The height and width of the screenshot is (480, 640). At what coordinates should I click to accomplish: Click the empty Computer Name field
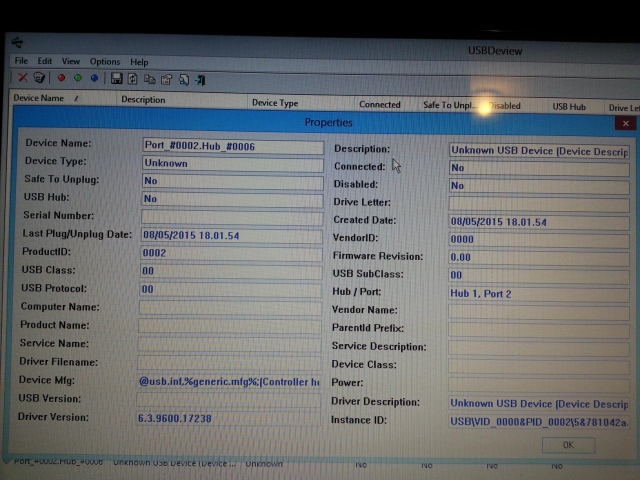[230, 308]
